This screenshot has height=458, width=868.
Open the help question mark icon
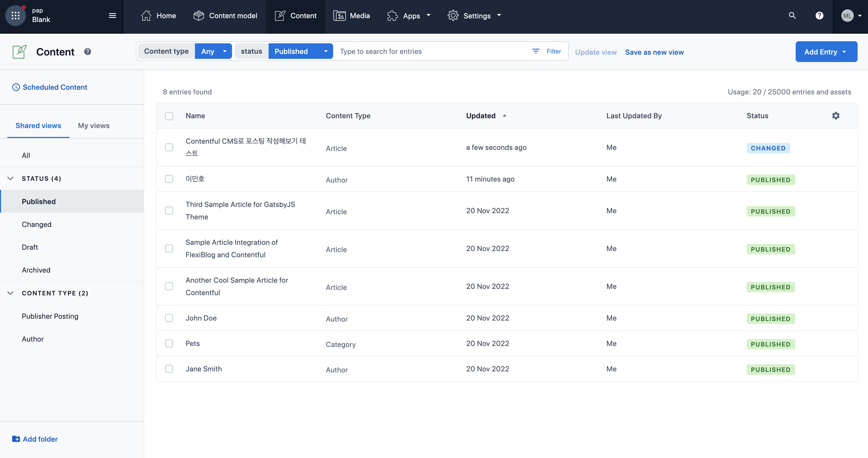[x=819, y=16]
